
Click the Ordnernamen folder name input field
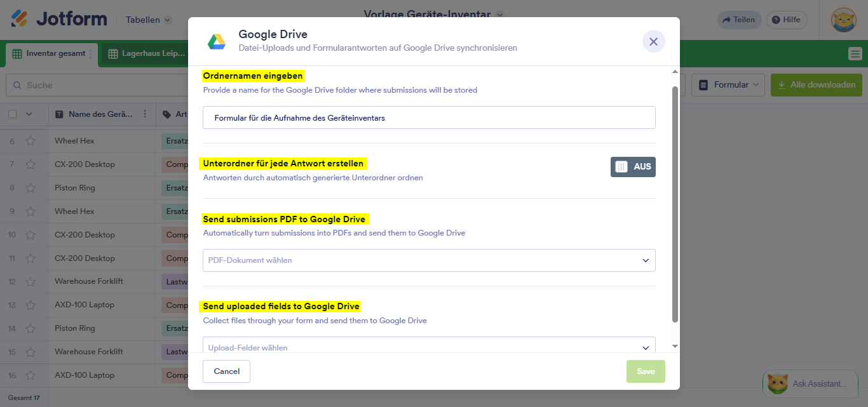[x=429, y=117]
